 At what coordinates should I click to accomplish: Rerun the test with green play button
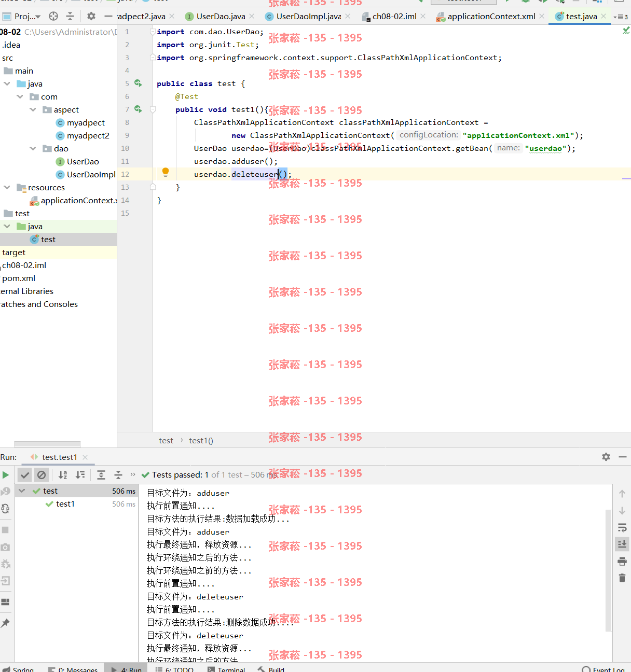[x=6, y=474]
